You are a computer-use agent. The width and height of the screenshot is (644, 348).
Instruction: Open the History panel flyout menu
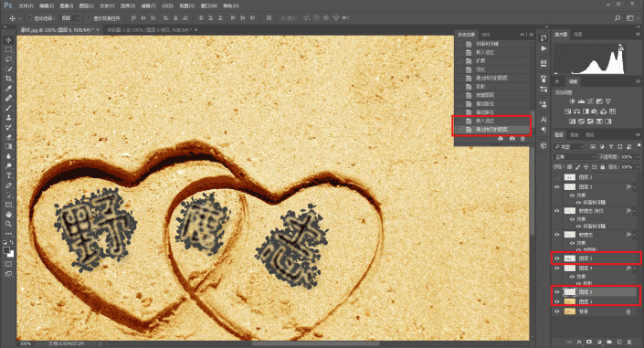point(531,35)
